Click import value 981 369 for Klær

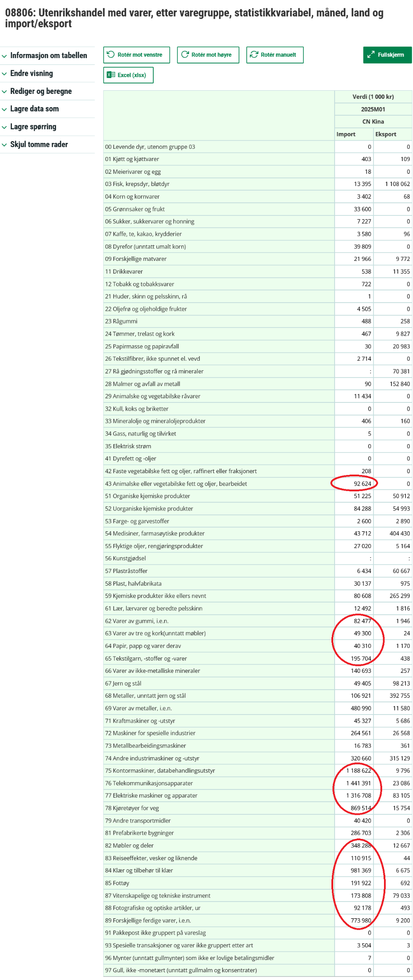[x=361, y=871]
